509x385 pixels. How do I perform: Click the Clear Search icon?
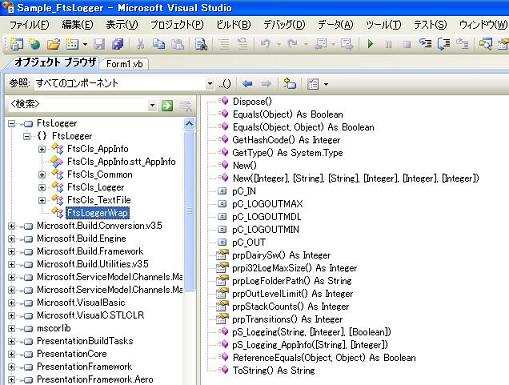pyautogui.click(x=186, y=106)
